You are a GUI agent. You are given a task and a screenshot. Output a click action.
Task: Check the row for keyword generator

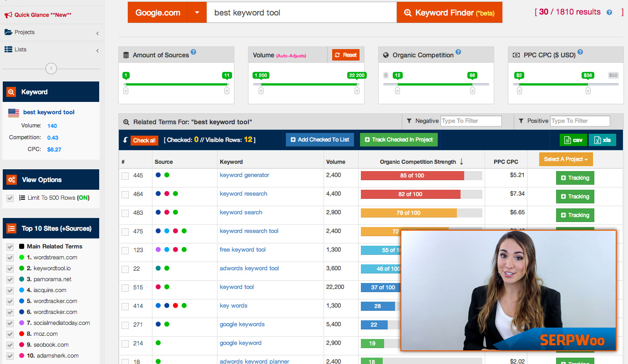(125, 176)
